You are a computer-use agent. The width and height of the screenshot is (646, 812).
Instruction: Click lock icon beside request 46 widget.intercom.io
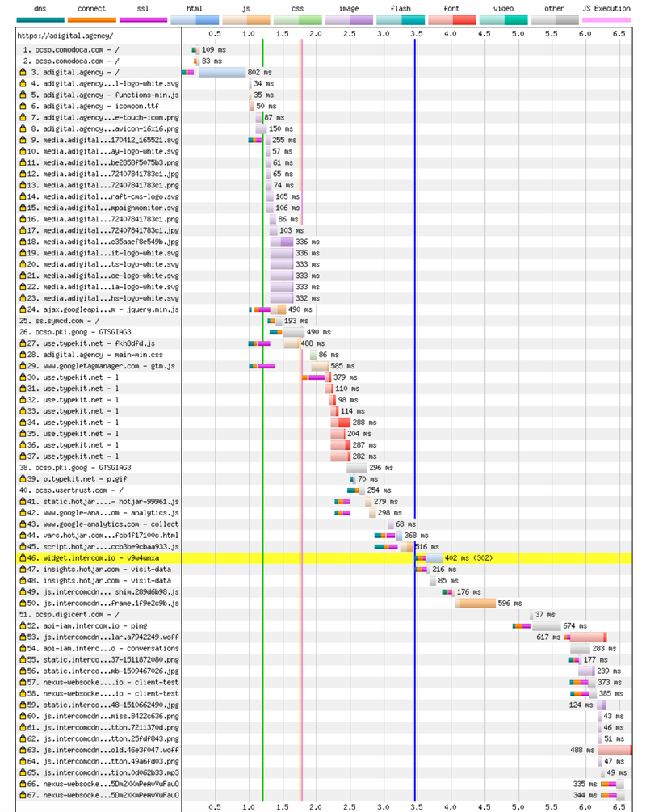coord(23,558)
